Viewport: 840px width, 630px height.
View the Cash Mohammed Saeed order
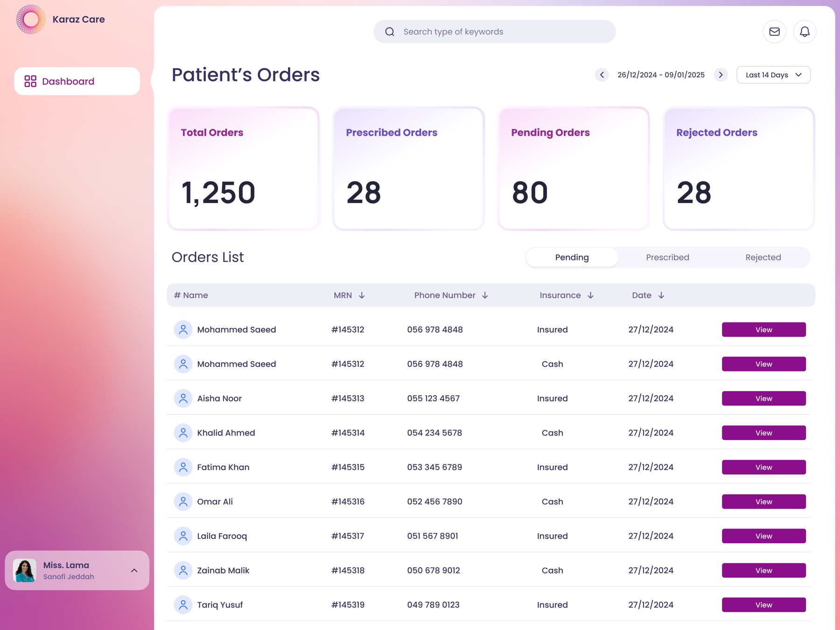[x=764, y=364]
